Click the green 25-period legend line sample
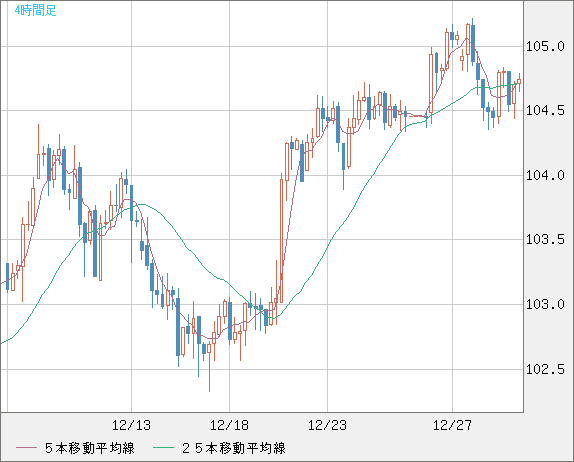574x462 pixels. coord(163,448)
